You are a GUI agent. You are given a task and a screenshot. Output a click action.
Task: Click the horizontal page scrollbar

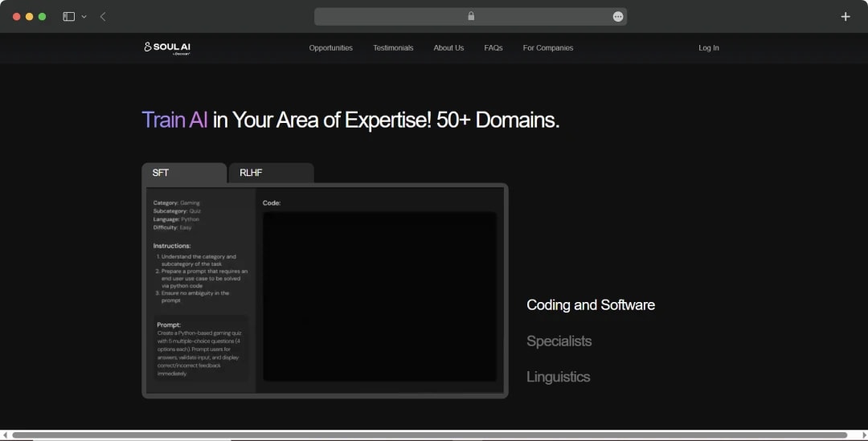click(x=429, y=435)
